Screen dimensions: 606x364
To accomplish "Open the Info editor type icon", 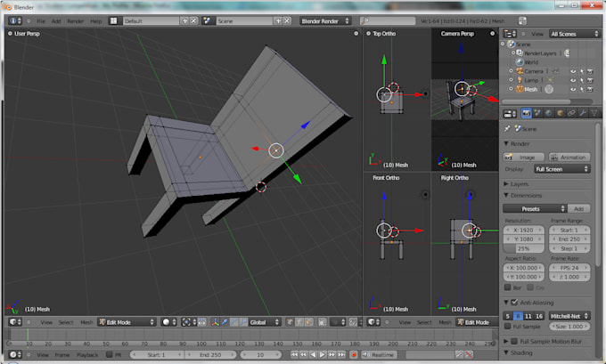I will pos(15,20).
